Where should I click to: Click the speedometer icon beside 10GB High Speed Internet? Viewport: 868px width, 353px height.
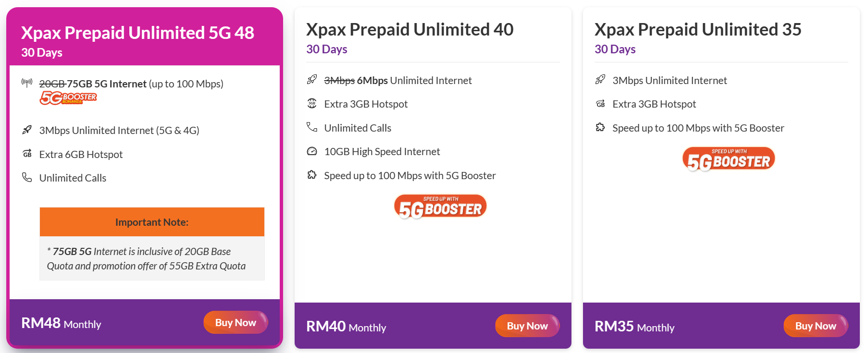(312, 151)
